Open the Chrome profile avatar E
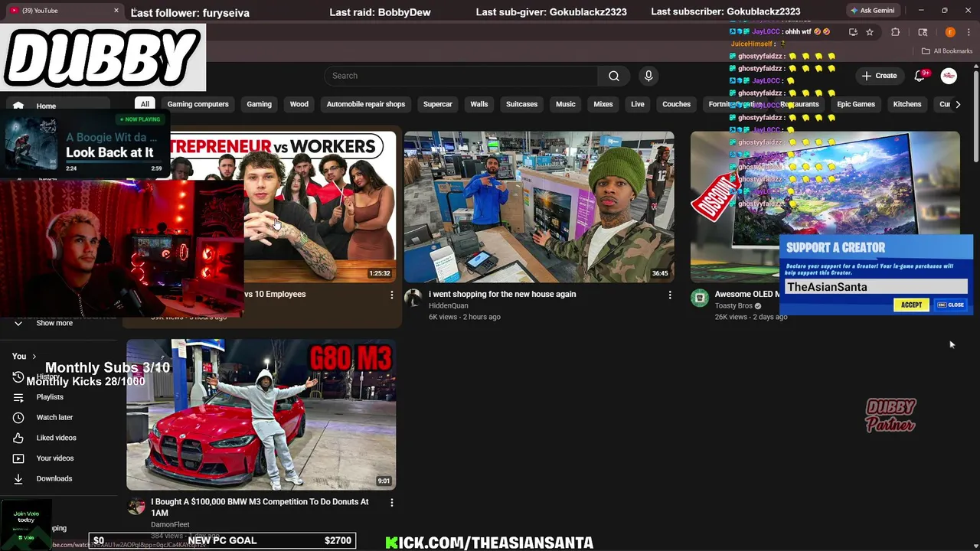Viewport: 980px width, 551px height. click(x=950, y=32)
